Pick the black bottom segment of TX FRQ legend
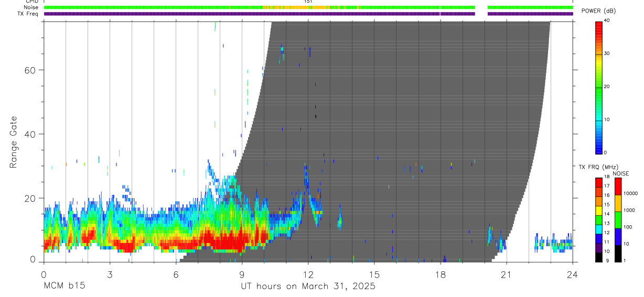The height and width of the screenshot is (297, 644). pos(598,257)
